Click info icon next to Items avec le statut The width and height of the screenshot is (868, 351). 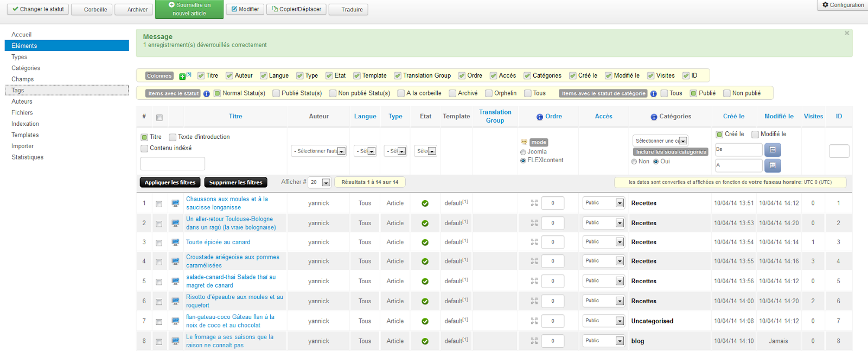[207, 94]
